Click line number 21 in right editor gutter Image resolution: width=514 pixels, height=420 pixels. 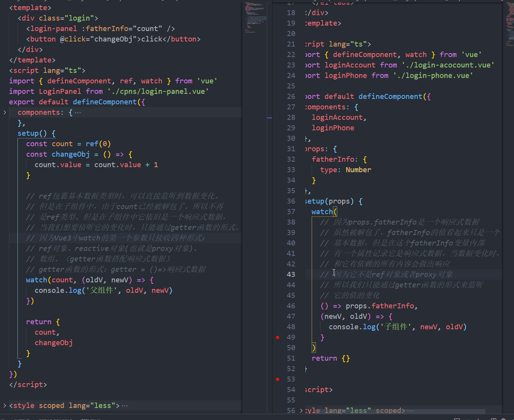[x=291, y=44]
